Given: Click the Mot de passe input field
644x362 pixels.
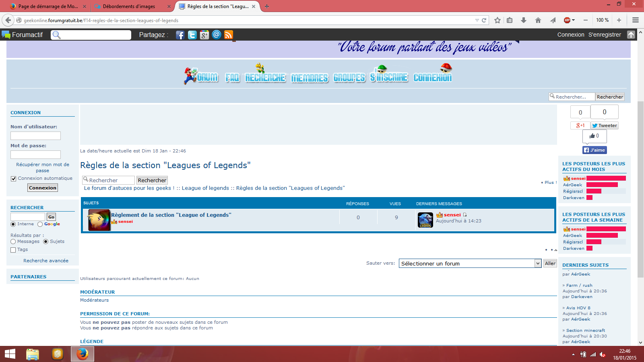Looking at the screenshot, I should coord(35,154).
